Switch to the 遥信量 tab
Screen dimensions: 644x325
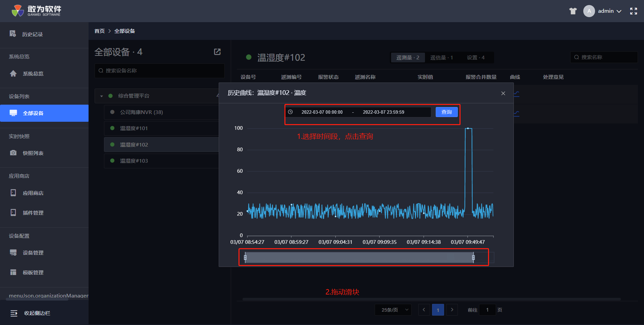click(441, 58)
